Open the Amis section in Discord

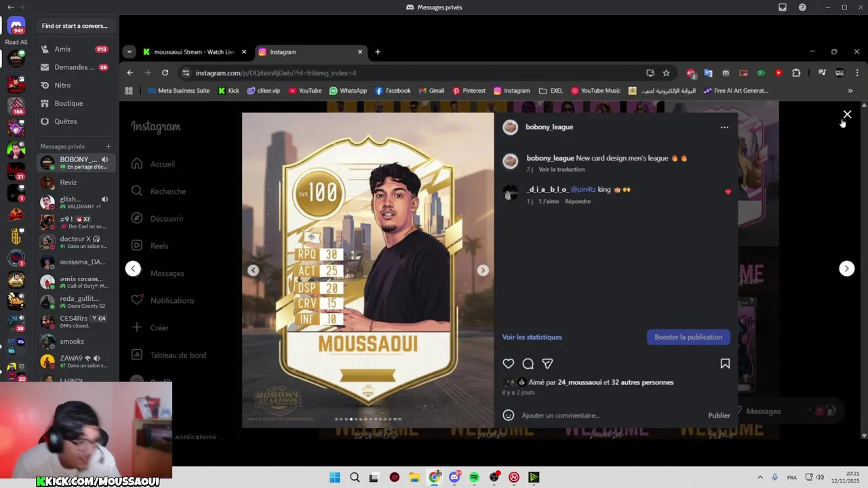click(75, 49)
